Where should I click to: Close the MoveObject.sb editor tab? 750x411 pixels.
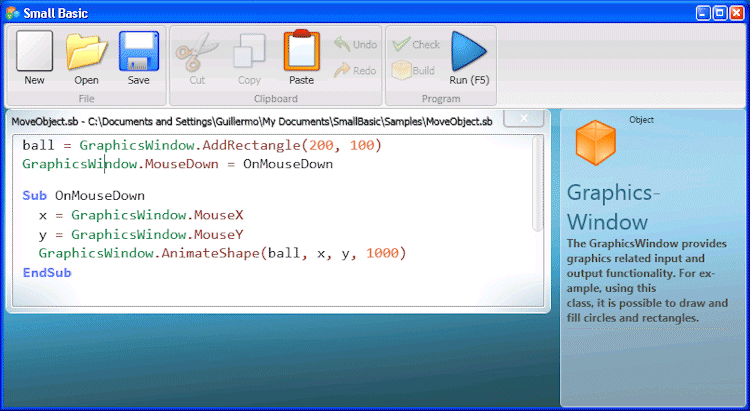[524, 118]
